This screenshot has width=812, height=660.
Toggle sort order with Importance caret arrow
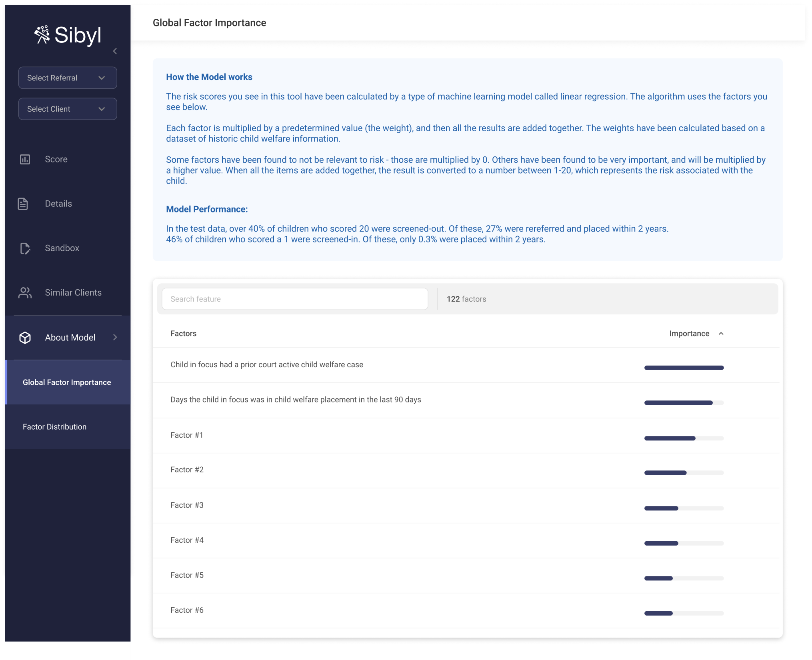[x=721, y=334]
